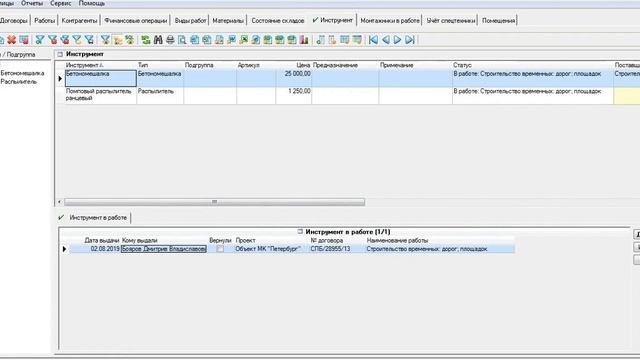Click the Дата выдачи column header
This screenshot has height=360, width=640.
[x=102, y=240]
